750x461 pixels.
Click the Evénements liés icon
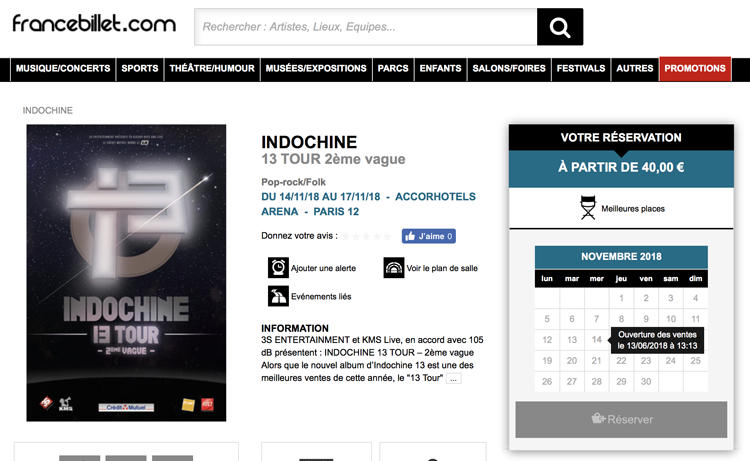pyautogui.click(x=278, y=296)
